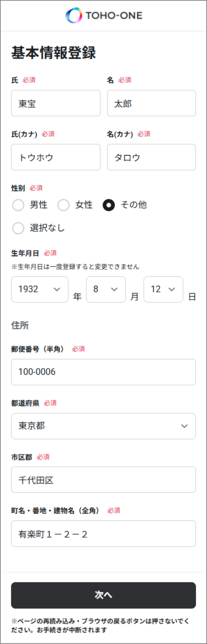Open the birth month dropdown

tap(106, 289)
